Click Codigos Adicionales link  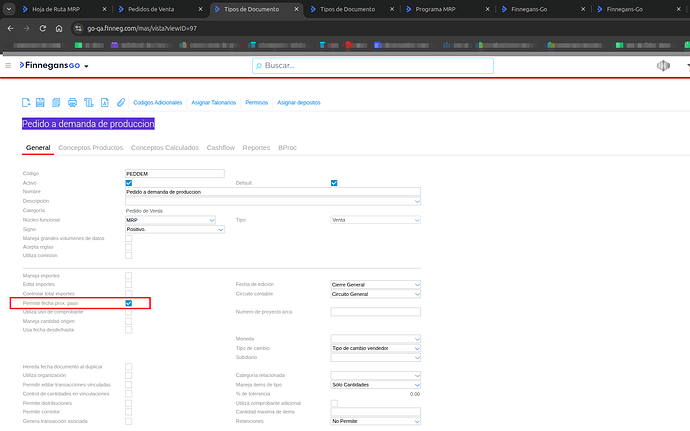158,103
